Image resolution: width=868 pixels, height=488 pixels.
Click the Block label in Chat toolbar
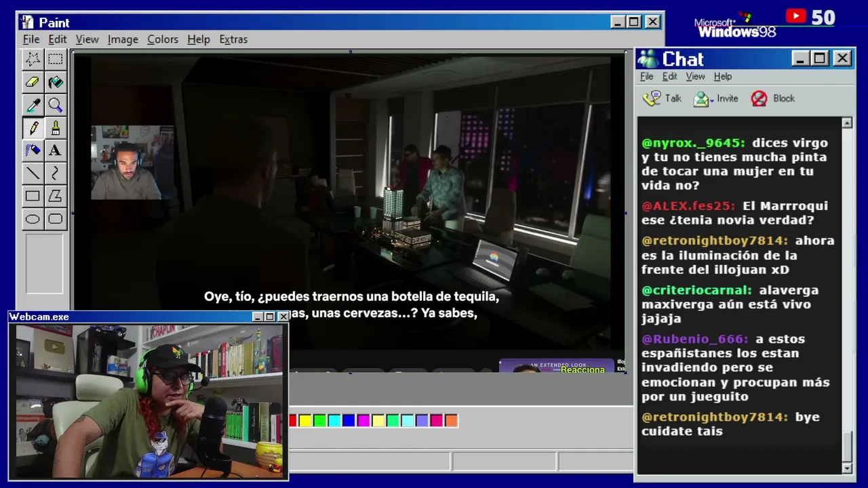pyautogui.click(x=784, y=98)
